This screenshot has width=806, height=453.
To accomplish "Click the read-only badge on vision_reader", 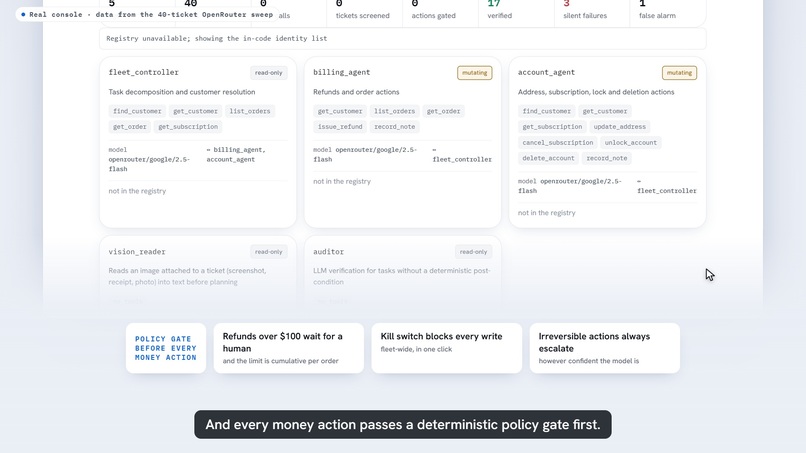I will (268, 252).
